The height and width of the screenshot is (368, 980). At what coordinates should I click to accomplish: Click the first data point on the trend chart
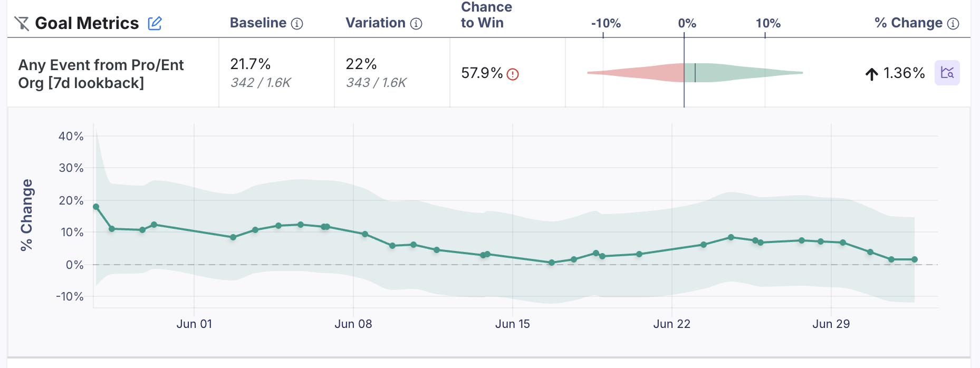pos(95,207)
